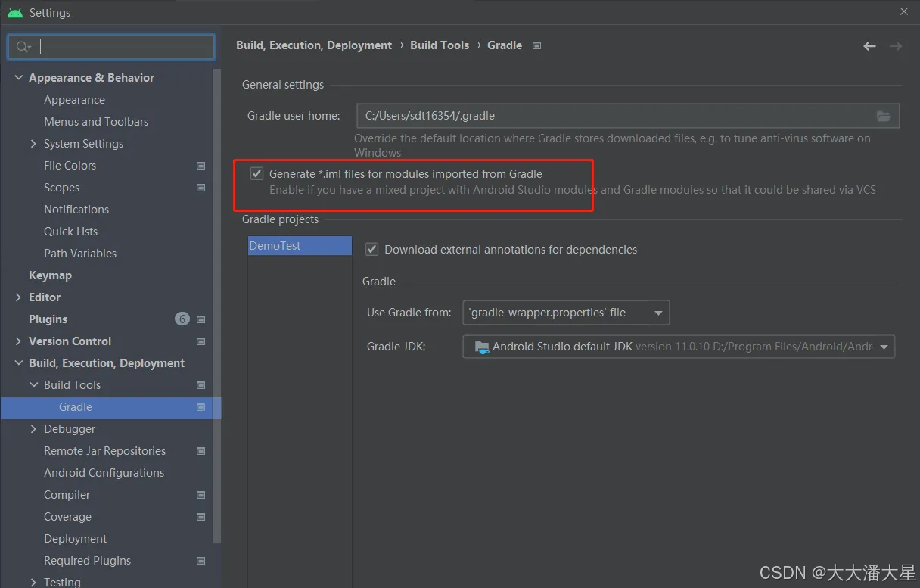Click the Plugins update count badge
Viewport: 920px width, 588px height.
pyautogui.click(x=182, y=319)
